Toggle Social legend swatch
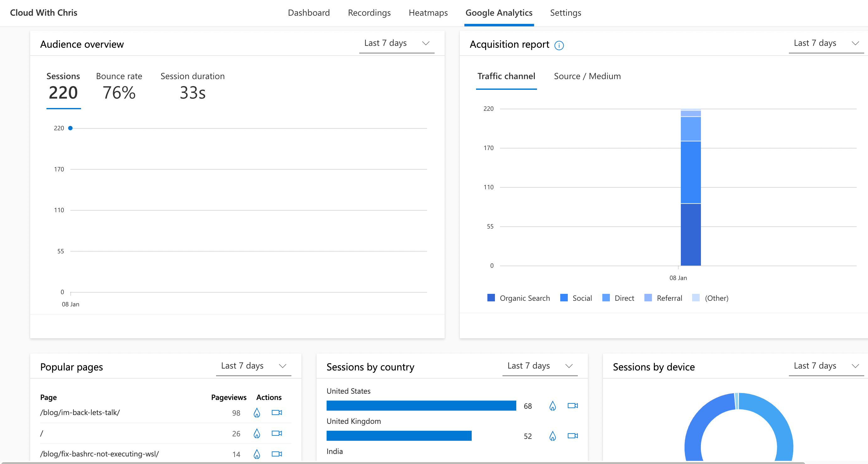 pos(564,298)
